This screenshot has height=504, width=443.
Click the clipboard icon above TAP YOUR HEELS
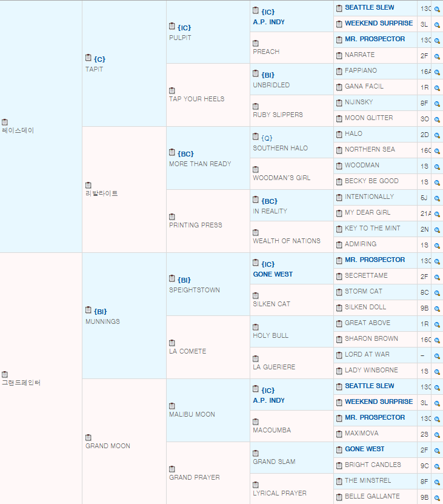point(172,90)
